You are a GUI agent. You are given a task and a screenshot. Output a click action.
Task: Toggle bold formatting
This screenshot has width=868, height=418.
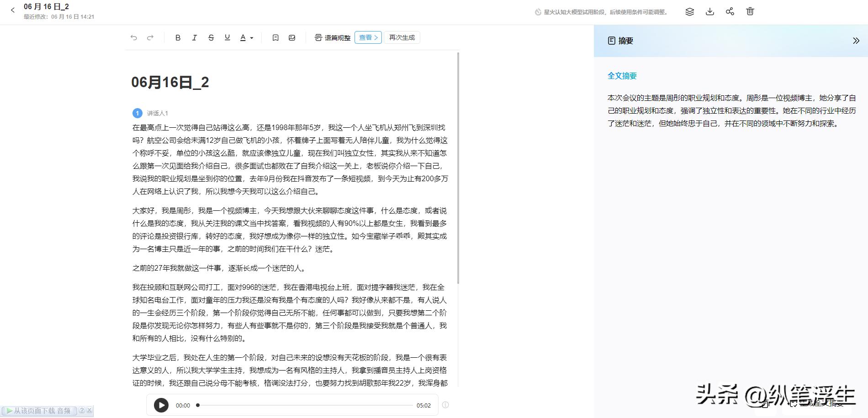click(178, 38)
